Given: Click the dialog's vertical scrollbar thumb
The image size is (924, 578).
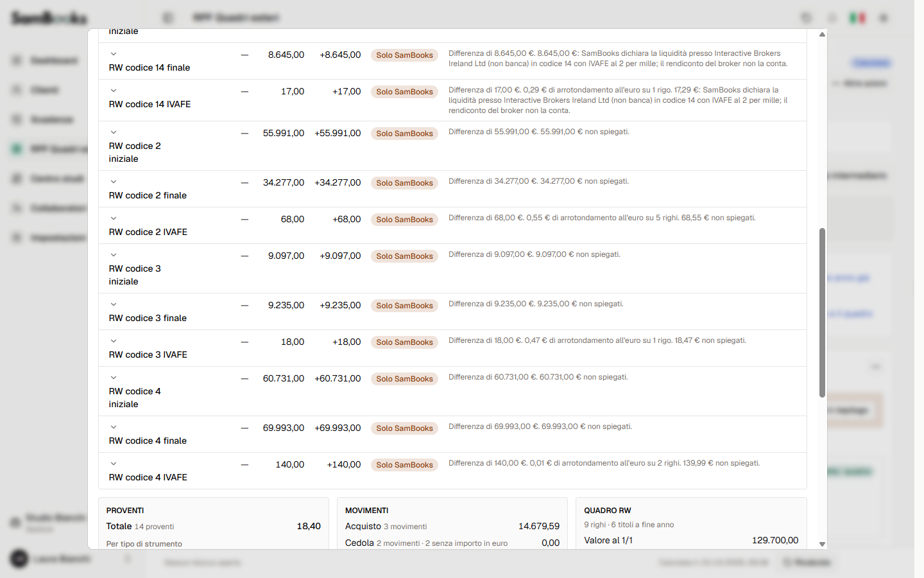Looking at the screenshot, I should coord(822,313).
